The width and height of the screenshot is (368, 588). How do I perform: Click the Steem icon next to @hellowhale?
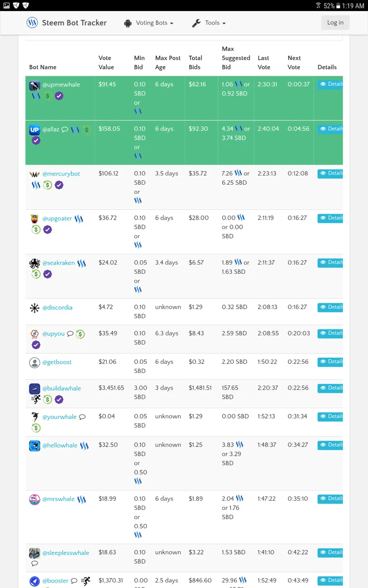[x=84, y=446]
